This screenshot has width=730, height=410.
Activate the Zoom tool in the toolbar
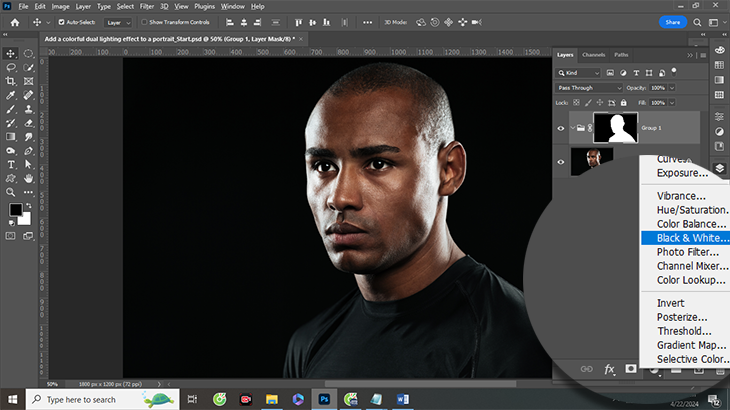(11, 191)
